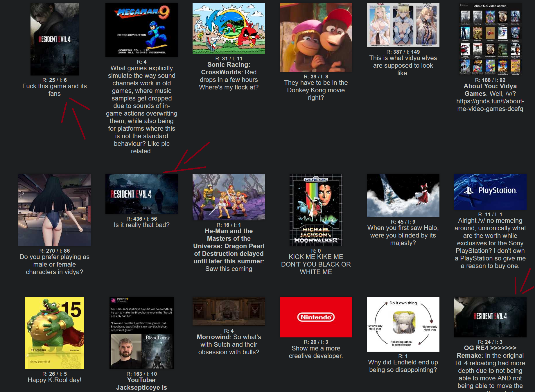Image resolution: width=535 pixels, height=392 pixels.
Task: Click the He-Man pixel art thumbnail
Action: pos(229,197)
